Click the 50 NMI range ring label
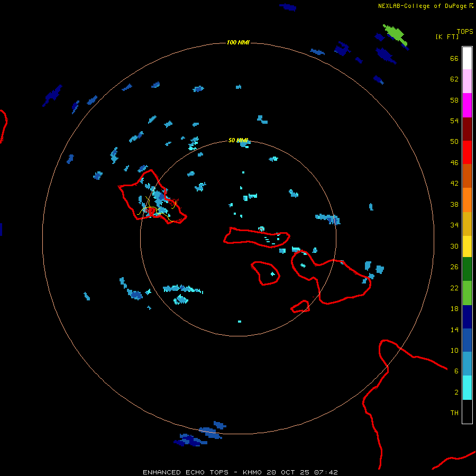This screenshot has height=476, width=476. pyautogui.click(x=238, y=140)
